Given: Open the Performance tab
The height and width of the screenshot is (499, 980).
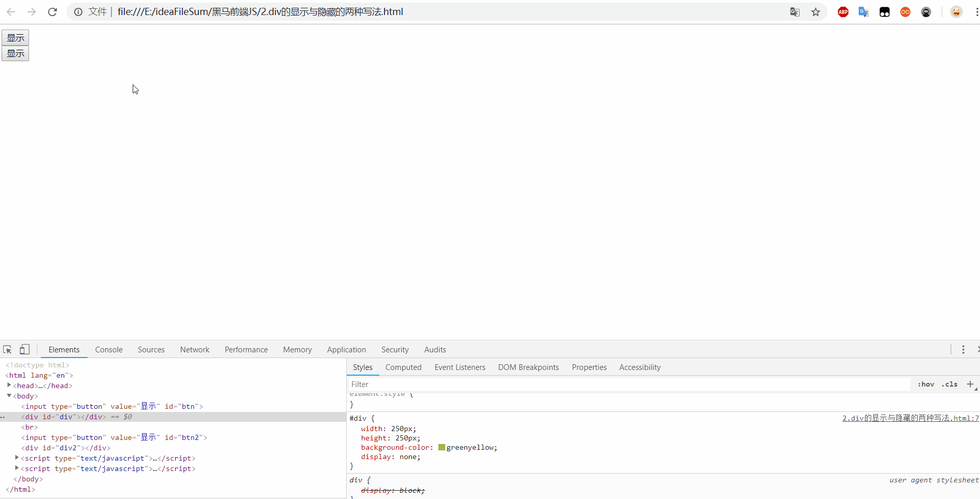Looking at the screenshot, I should (246, 350).
